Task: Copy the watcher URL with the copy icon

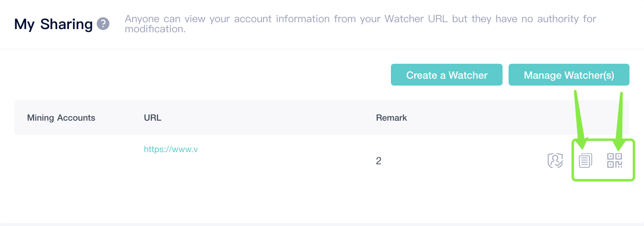Action: pos(585,161)
